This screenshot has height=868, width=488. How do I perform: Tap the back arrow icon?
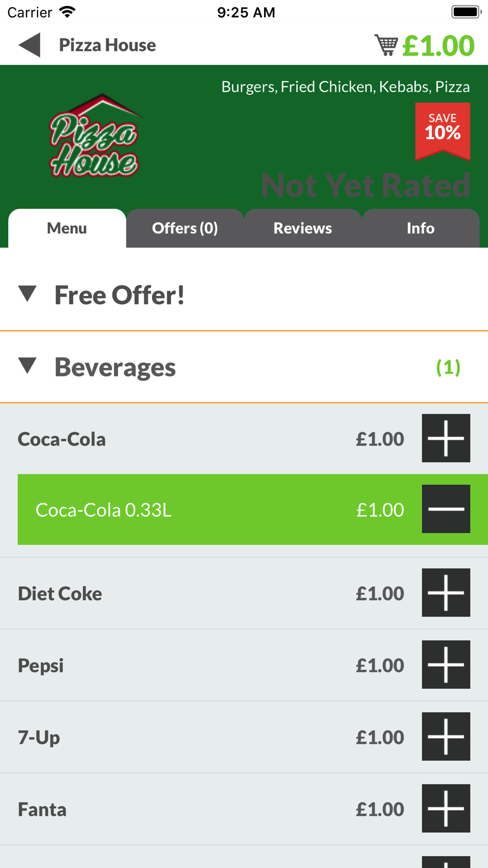coord(29,45)
